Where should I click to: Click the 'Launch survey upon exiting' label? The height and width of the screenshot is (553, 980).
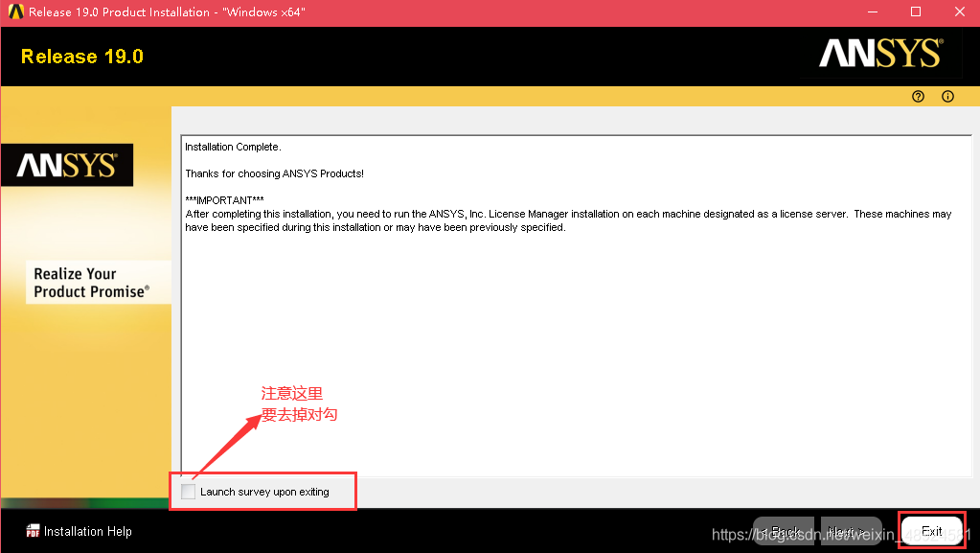pos(264,492)
